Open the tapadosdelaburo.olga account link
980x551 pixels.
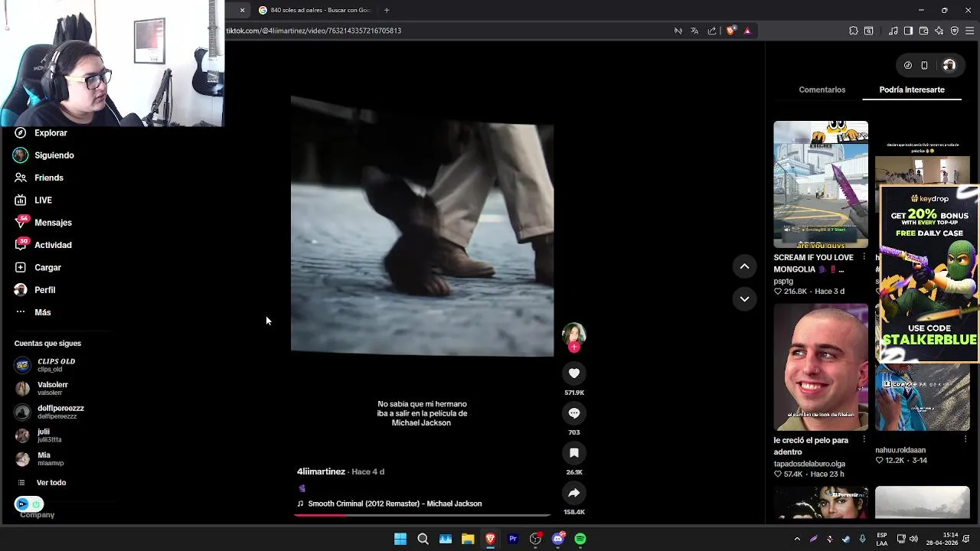[809, 464]
